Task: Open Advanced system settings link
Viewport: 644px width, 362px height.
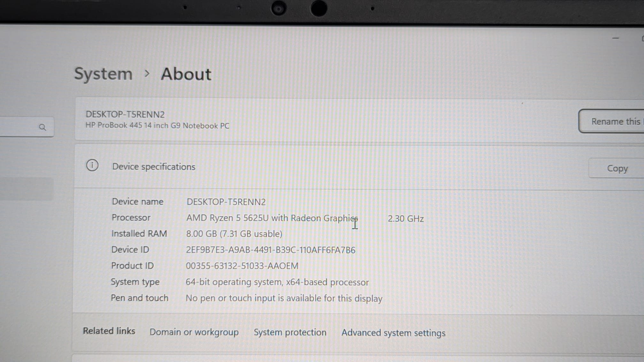Action: coord(393,333)
